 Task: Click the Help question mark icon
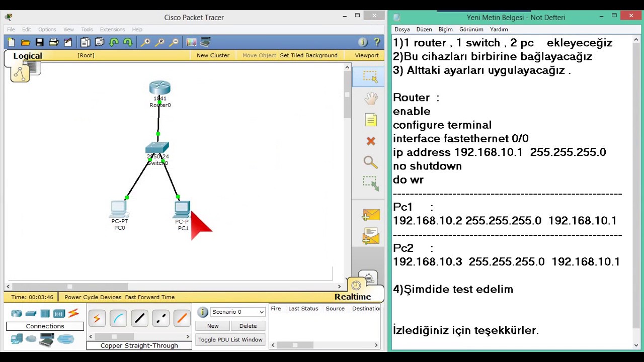click(377, 42)
